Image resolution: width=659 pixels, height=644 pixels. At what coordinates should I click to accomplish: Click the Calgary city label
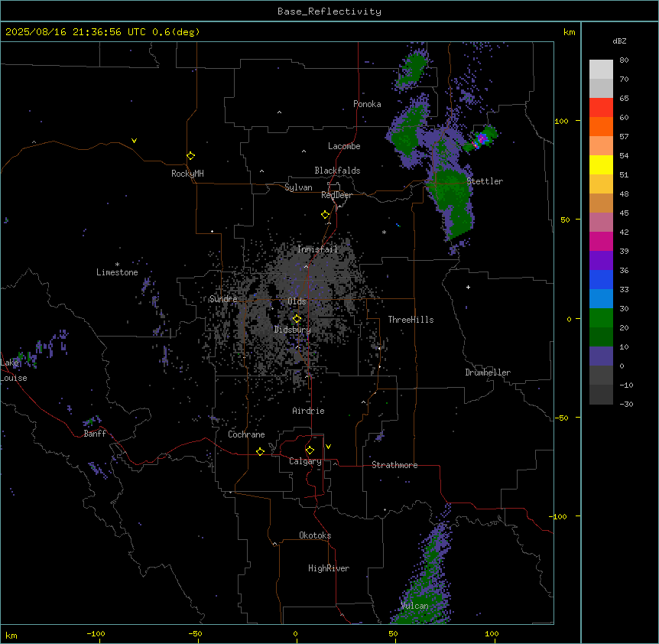click(305, 461)
